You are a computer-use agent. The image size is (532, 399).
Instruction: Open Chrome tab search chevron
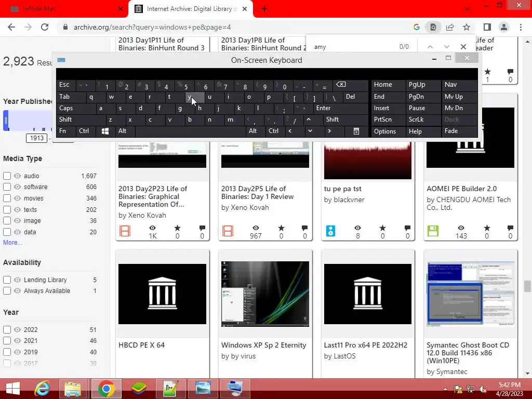pyautogui.click(x=467, y=9)
